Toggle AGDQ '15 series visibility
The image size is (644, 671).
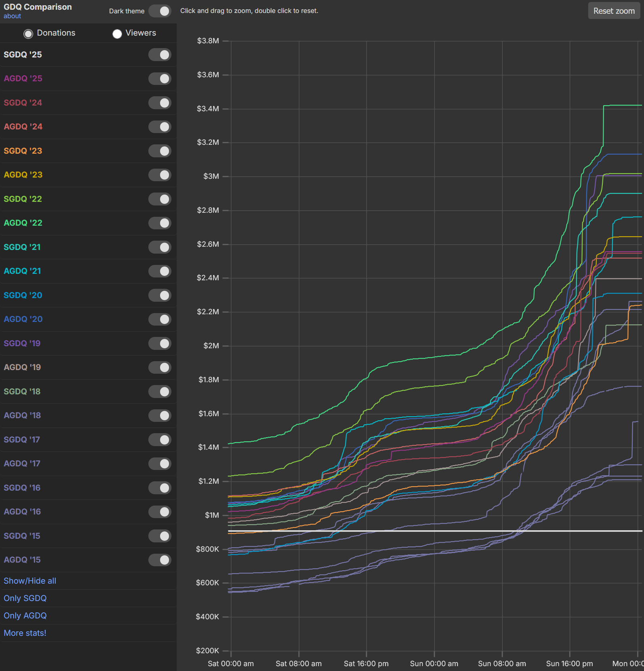coord(160,560)
